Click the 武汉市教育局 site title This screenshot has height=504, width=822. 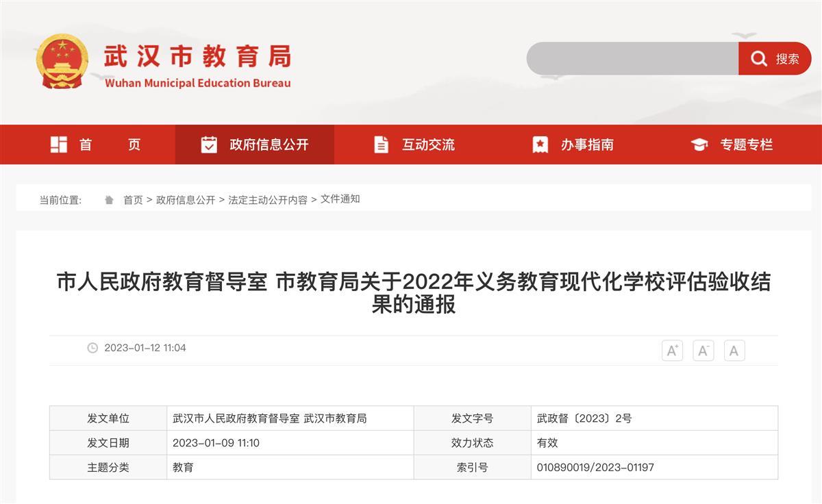point(197,56)
